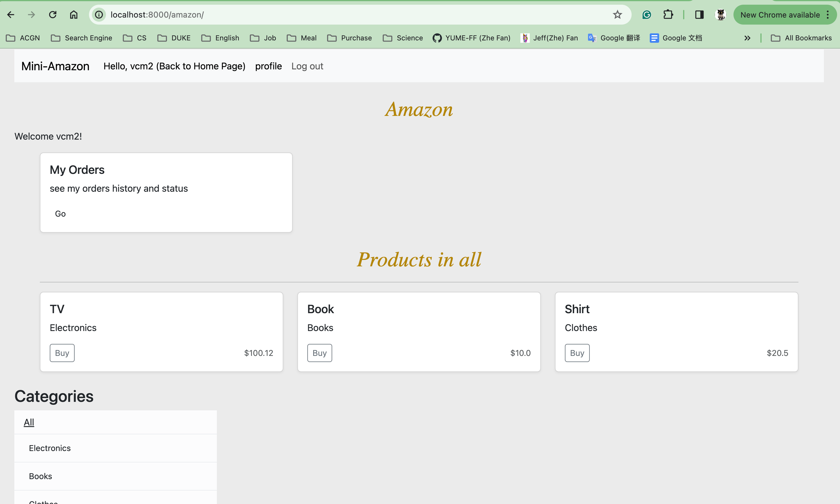
Task: Click the Electronics label on TV card
Action: click(x=73, y=328)
